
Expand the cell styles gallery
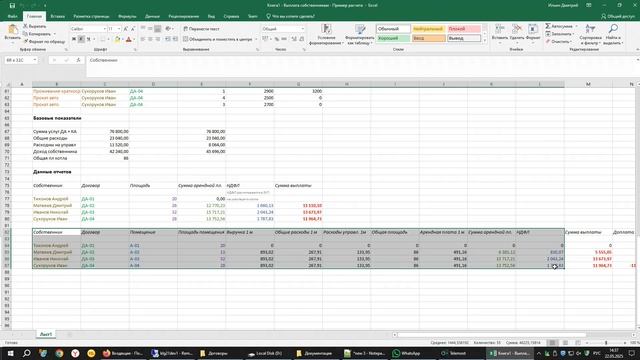point(484,40)
